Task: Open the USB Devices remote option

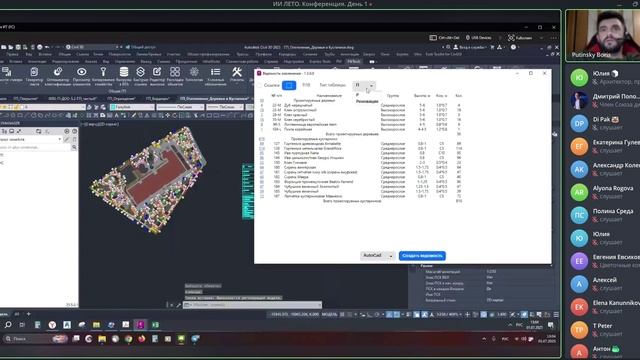Action: (478, 38)
